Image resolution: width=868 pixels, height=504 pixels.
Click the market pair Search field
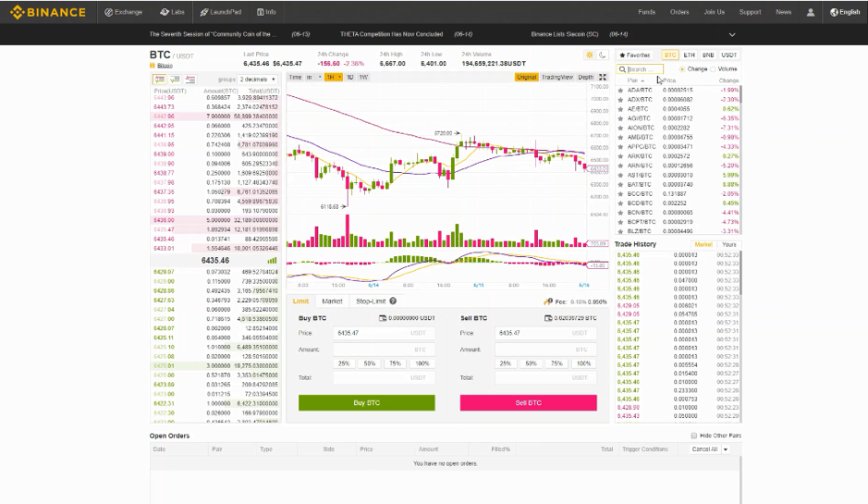click(640, 69)
